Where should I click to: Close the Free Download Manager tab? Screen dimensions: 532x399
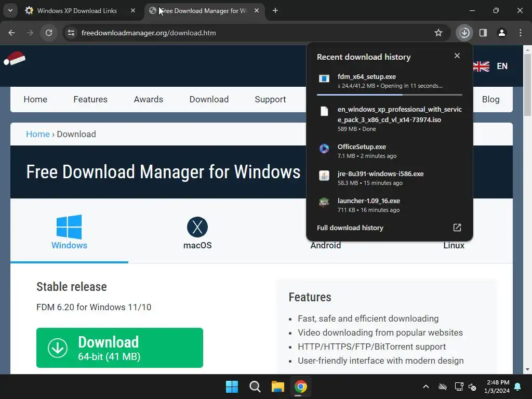point(257,10)
